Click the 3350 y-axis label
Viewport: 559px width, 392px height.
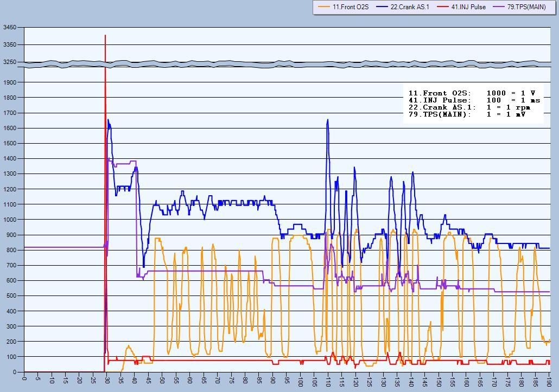click(x=9, y=45)
